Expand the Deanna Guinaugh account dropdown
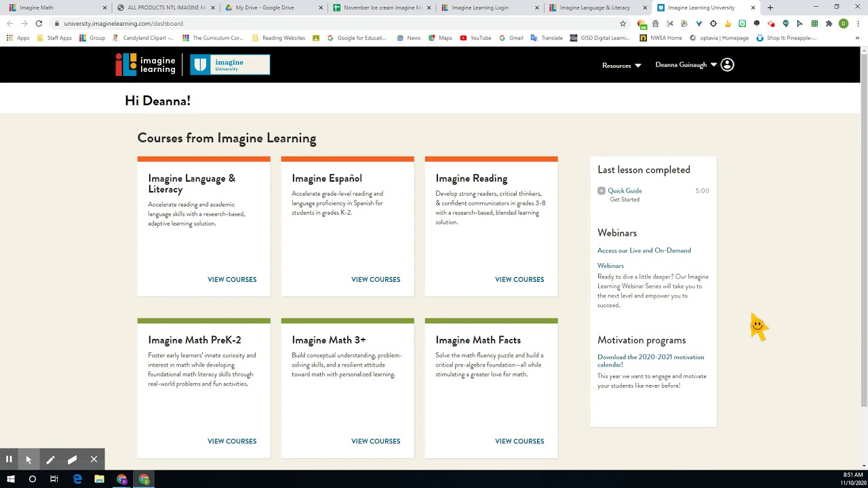868x488 pixels. [x=686, y=65]
